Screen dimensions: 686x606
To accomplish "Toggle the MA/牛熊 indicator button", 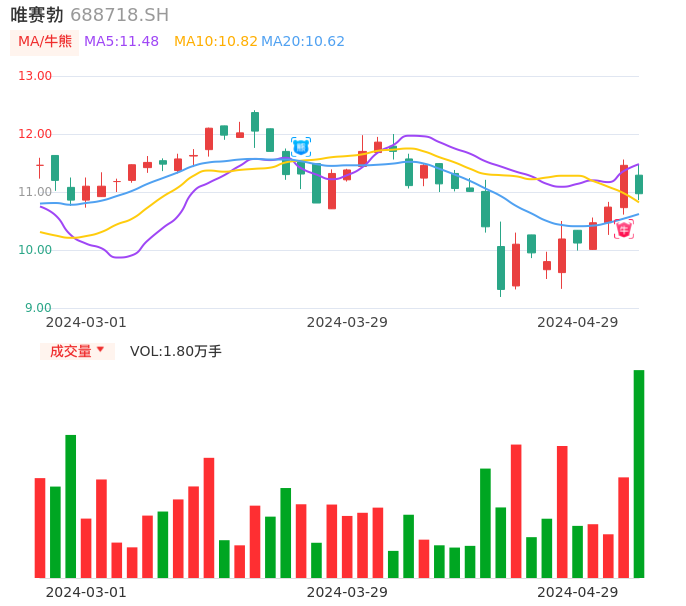I will 45,42.
